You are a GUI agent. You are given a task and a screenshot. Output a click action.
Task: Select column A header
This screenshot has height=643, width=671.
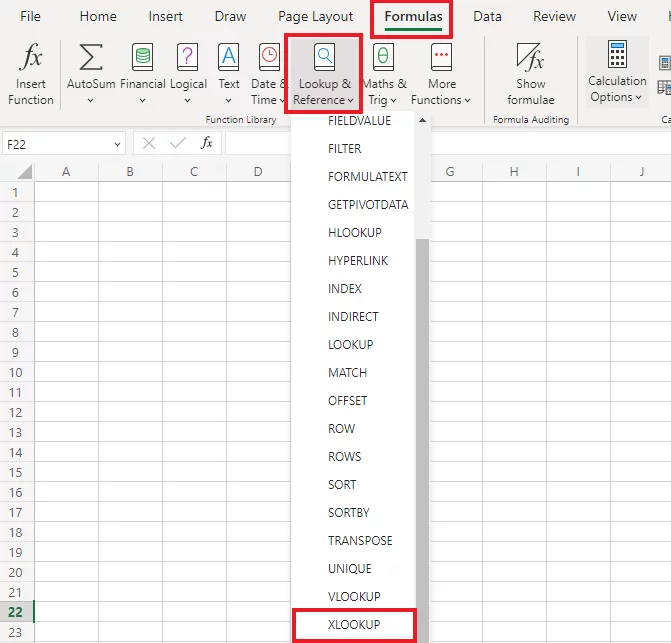tap(66, 172)
